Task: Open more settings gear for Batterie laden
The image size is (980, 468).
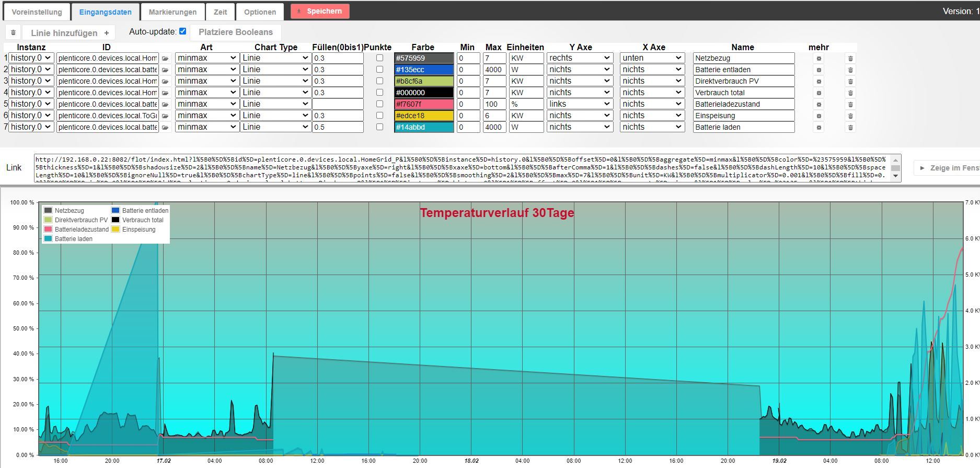Action: [x=818, y=128]
